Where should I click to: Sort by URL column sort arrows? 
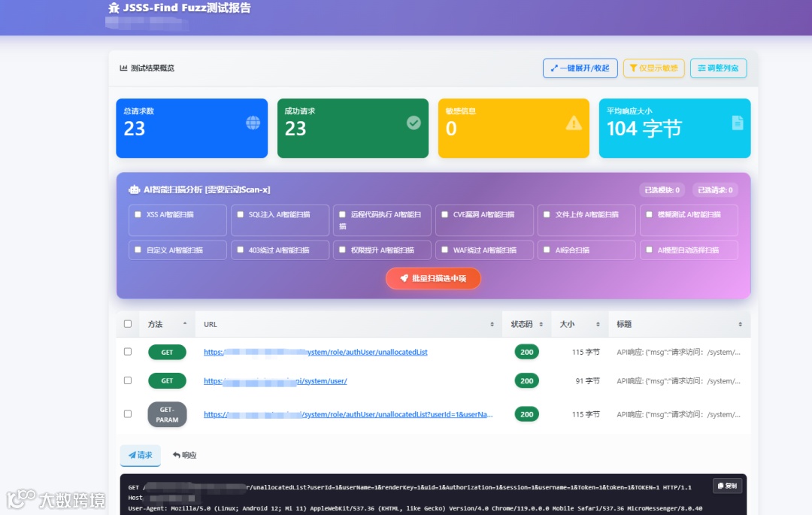492,324
